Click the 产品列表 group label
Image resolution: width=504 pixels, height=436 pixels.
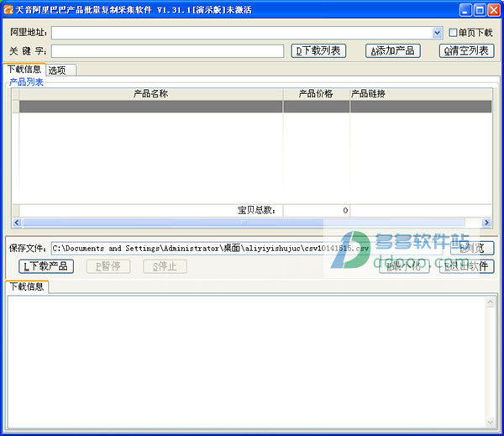coord(26,82)
